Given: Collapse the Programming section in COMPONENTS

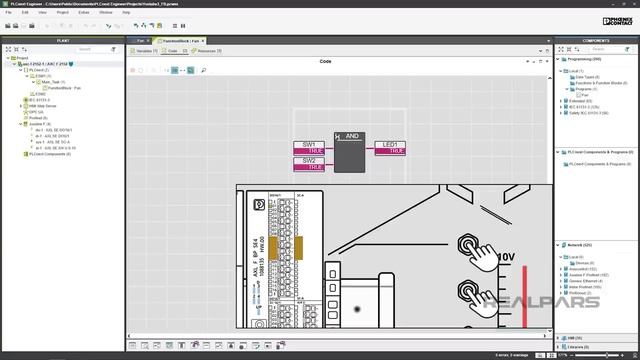Looking at the screenshot, I should point(558,59).
